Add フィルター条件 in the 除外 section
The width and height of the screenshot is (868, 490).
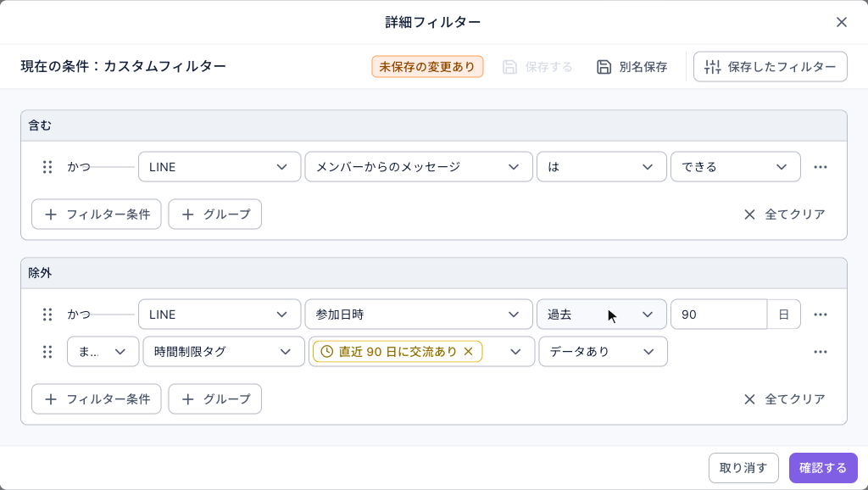click(97, 399)
